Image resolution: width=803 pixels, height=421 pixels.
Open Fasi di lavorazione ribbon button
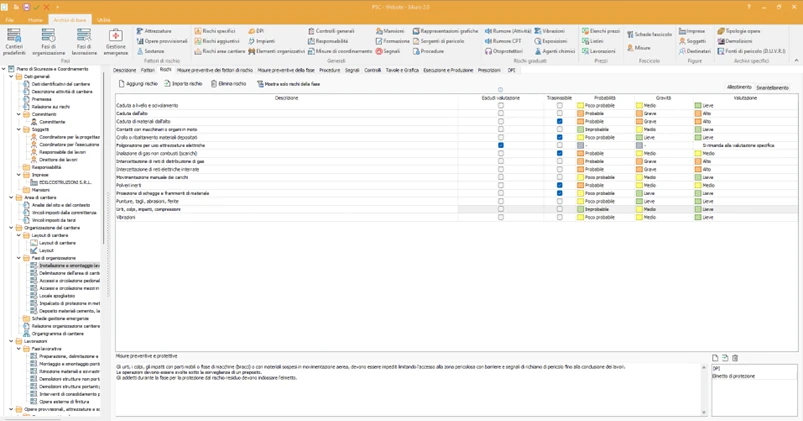[x=83, y=40]
